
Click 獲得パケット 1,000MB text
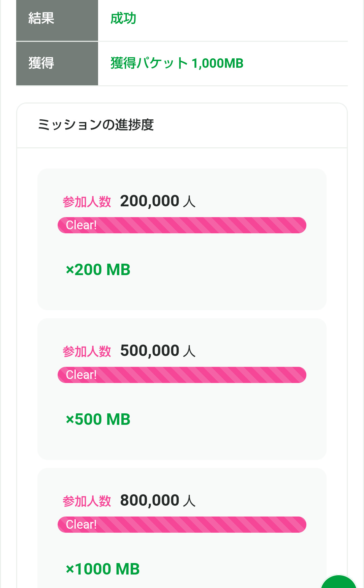coord(177,63)
